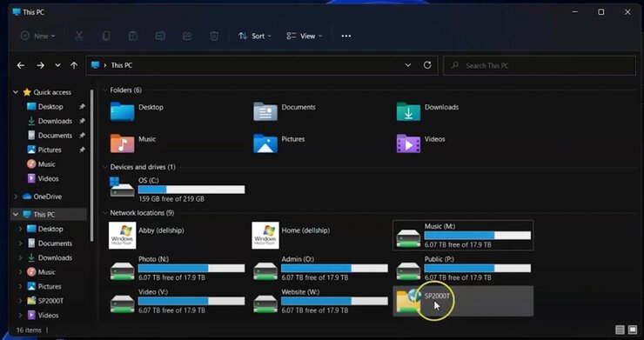Click the Cut scissors icon in toolbar
The image size is (644, 340).
[x=79, y=37]
